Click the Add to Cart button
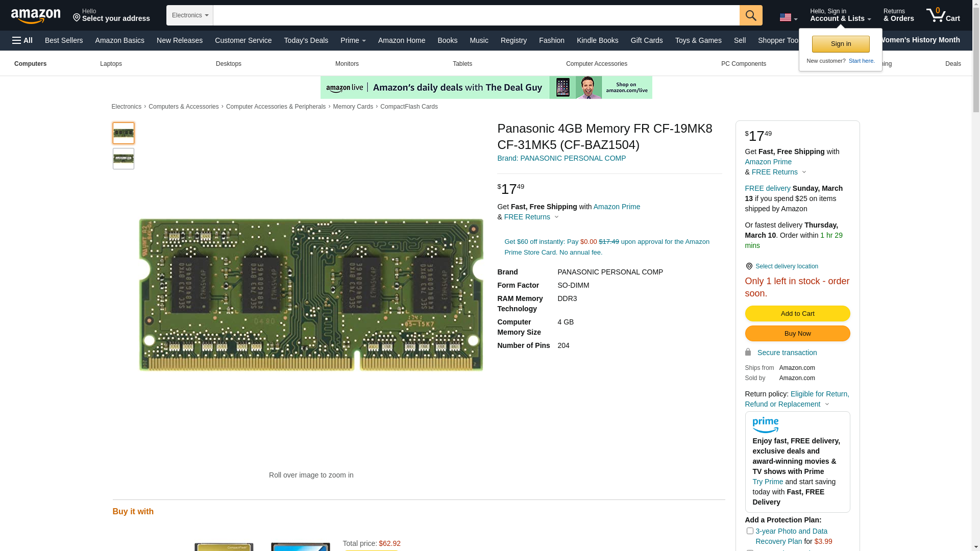Screen dimensions: 980x551 click(797, 314)
